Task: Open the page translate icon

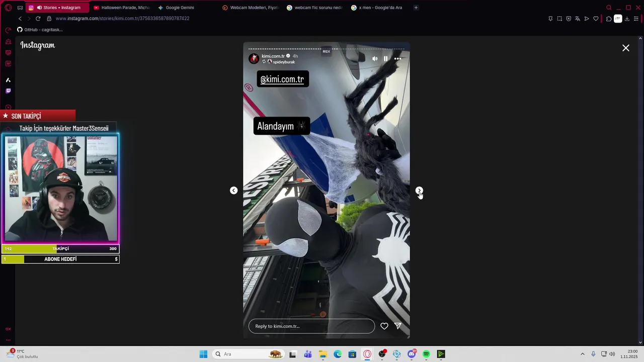Action: 578,19
